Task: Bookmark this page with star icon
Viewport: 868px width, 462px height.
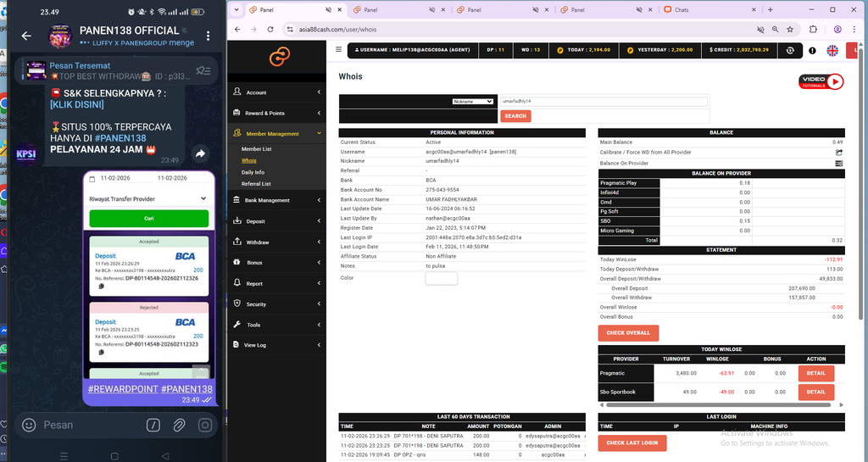Action: tap(790, 30)
